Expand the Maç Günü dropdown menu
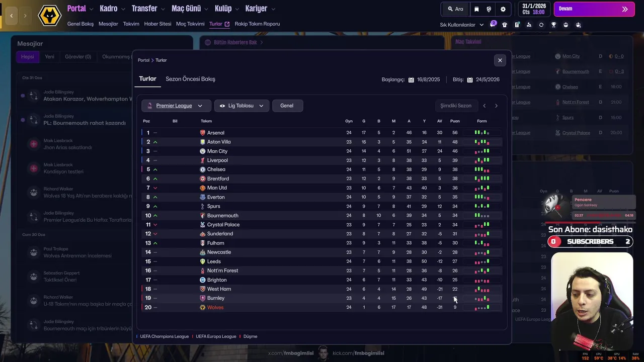 point(190,9)
